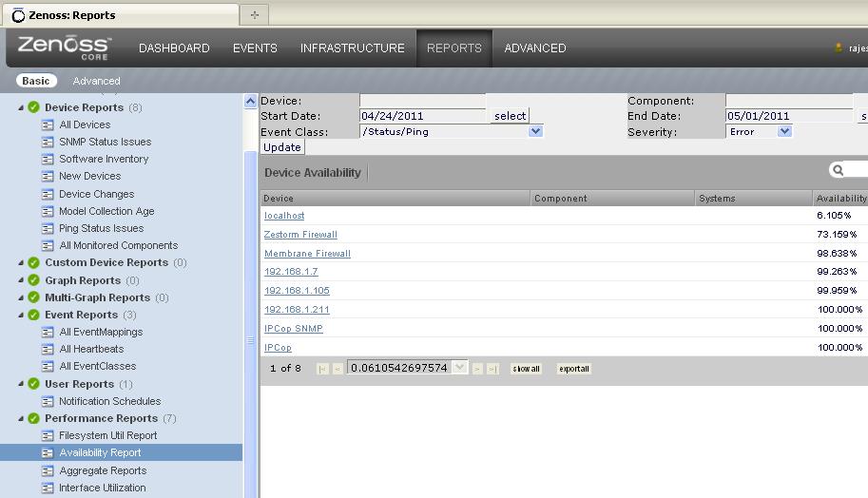Switch to the Basic view toggle
The image size is (868, 498).
pyautogui.click(x=36, y=81)
